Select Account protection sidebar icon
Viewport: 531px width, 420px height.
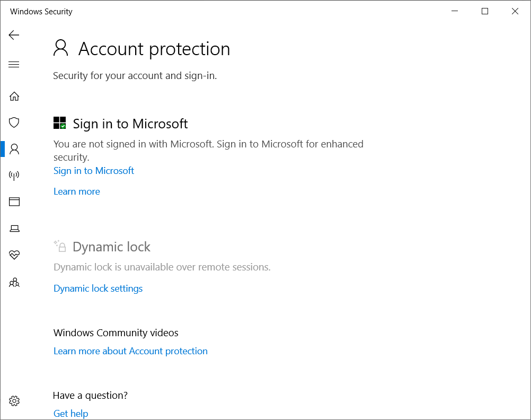point(14,149)
